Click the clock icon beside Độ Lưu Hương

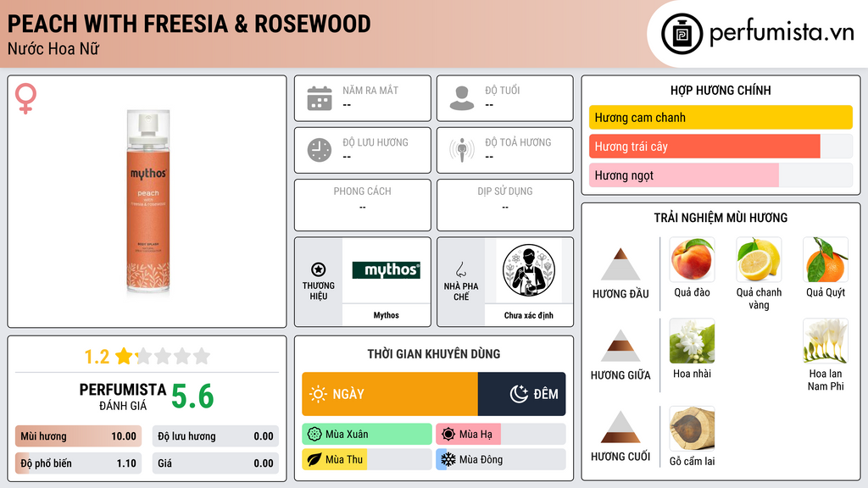pos(320,150)
